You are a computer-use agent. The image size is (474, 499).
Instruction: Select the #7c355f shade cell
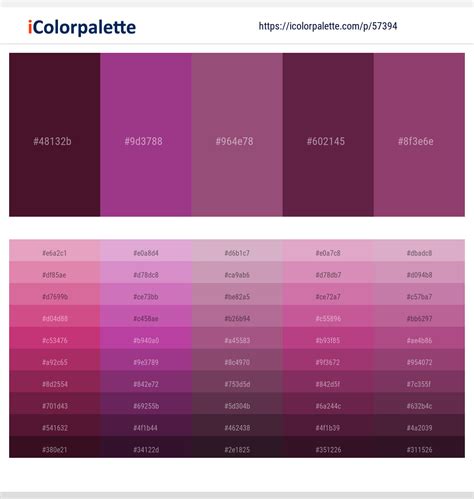pyautogui.click(x=419, y=382)
